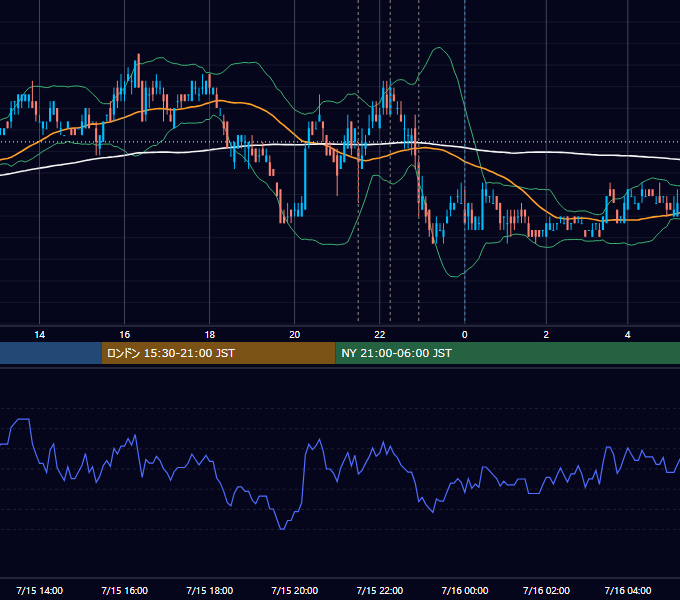This screenshot has height=600, width=680.
Task: Click the 2 hour axis label
Action: (546, 335)
